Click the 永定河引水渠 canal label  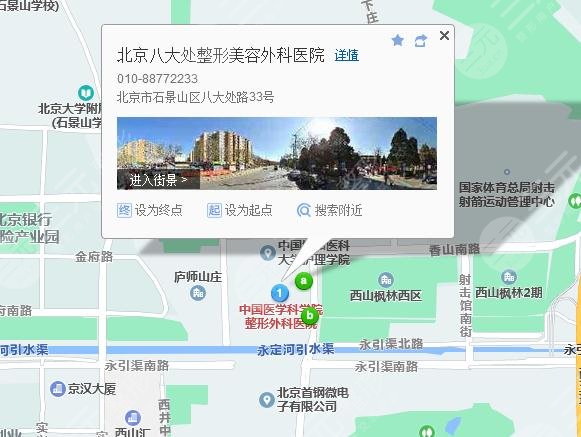pyautogui.click(x=295, y=350)
